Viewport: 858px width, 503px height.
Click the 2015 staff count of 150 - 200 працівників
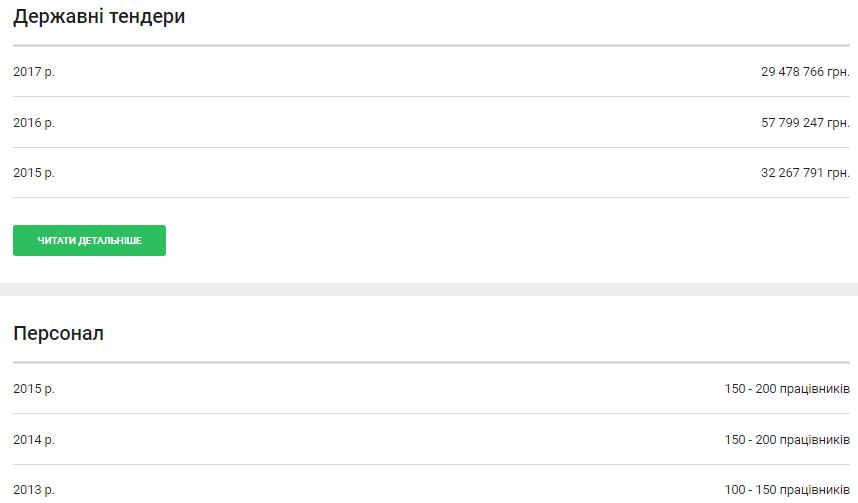[787, 389]
